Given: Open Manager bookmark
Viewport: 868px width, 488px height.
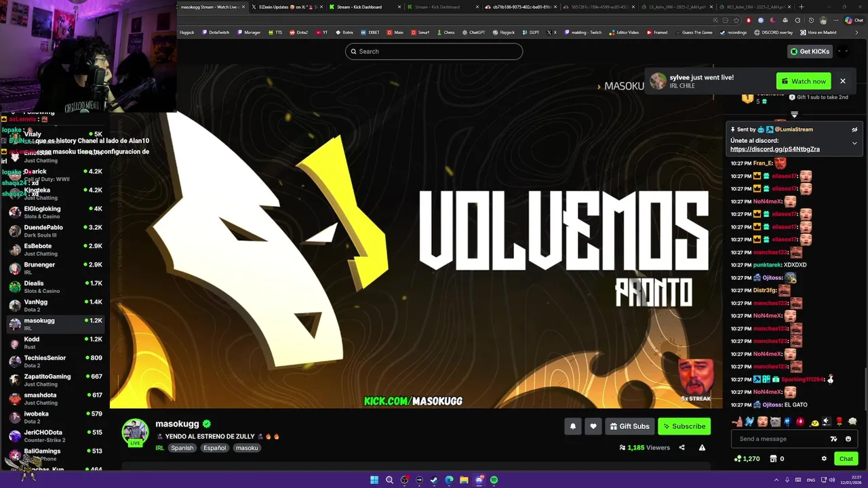Looking at the screenshot, I should pos(249,33).
